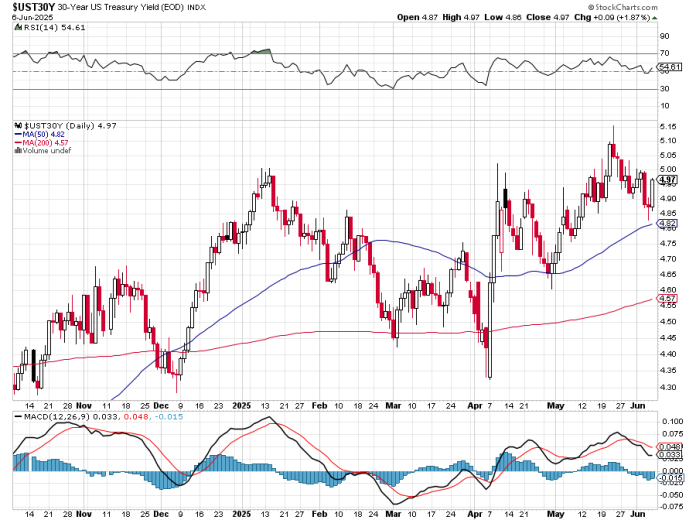The height and width of the screenshot is (520, 696).
Task: Click the Volume undef legend icon
Action: 16,150
